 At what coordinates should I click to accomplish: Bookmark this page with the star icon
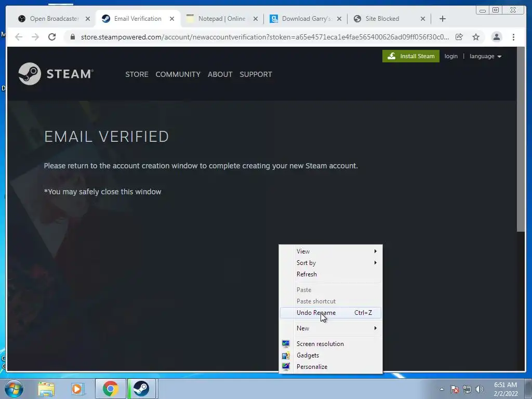click(x=476, y=37)
